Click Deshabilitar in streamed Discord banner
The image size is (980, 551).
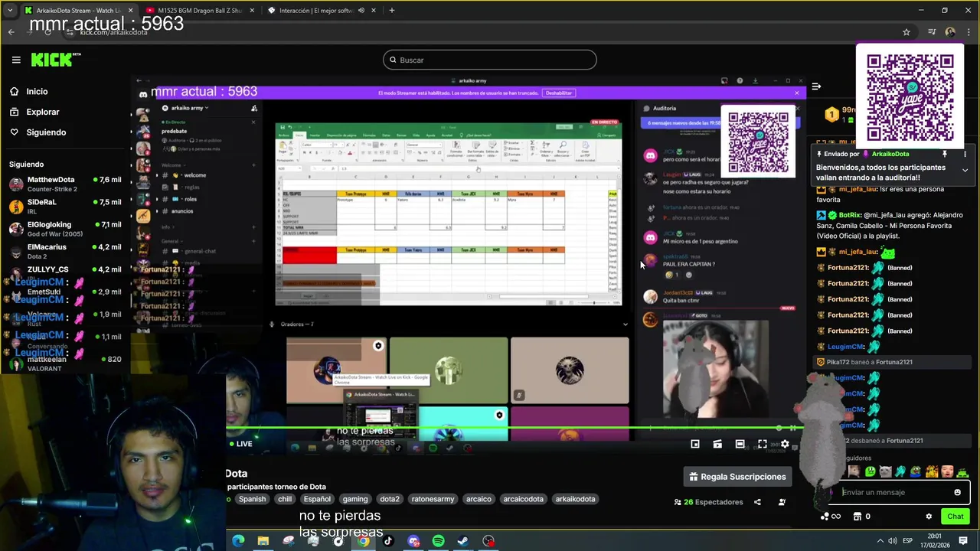[x=558, y=93]
